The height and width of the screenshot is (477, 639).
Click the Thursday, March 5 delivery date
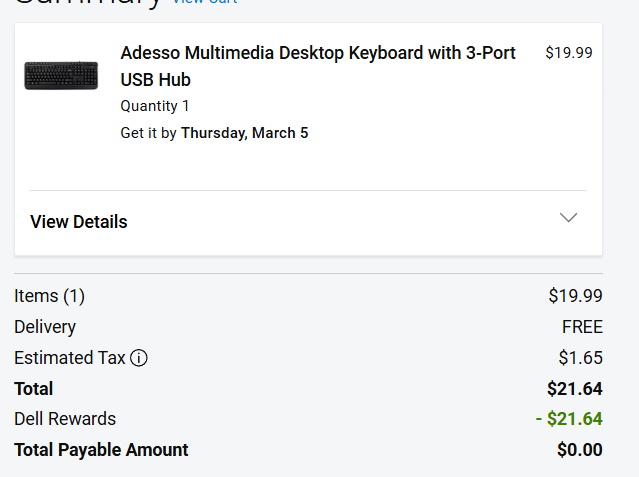tap(244, 133)
